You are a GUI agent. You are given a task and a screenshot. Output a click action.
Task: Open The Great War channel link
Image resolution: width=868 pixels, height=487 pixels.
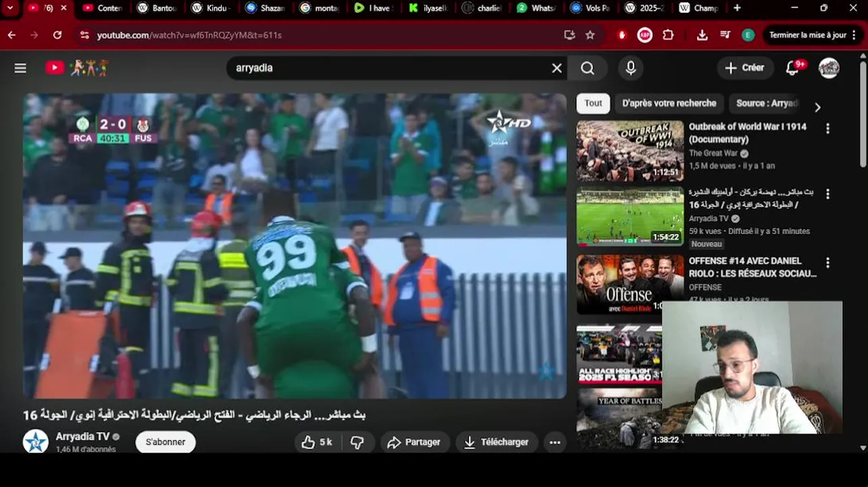pyautogui.click(x=713, y=154)
